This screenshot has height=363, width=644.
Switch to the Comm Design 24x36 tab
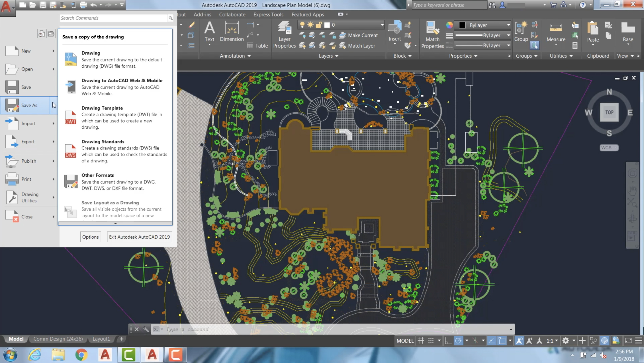(x=58, y=338)
